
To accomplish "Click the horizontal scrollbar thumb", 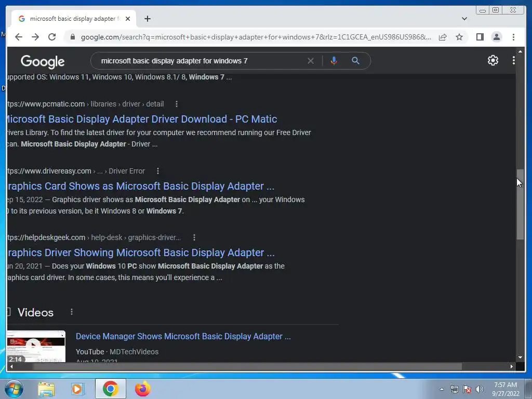I will (247, 366).
